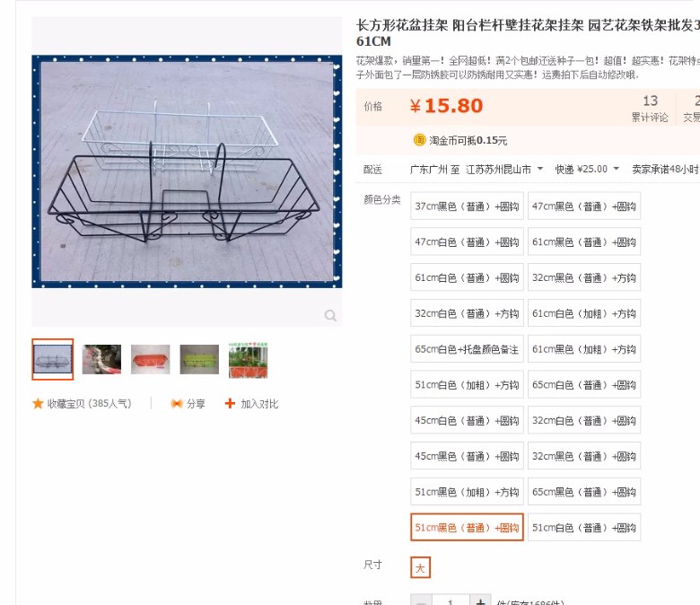Choose option 61cm白色（加粗）+方钩
This screenshot has width=700, height=605.
[584, 313]
